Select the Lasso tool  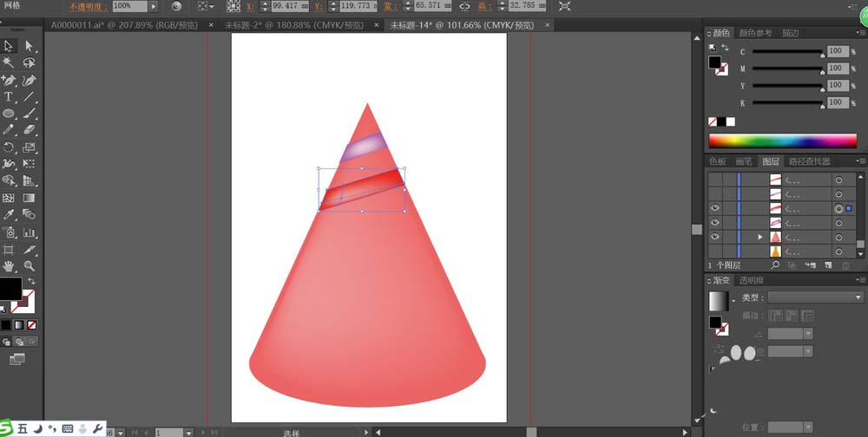coord(29,62)
